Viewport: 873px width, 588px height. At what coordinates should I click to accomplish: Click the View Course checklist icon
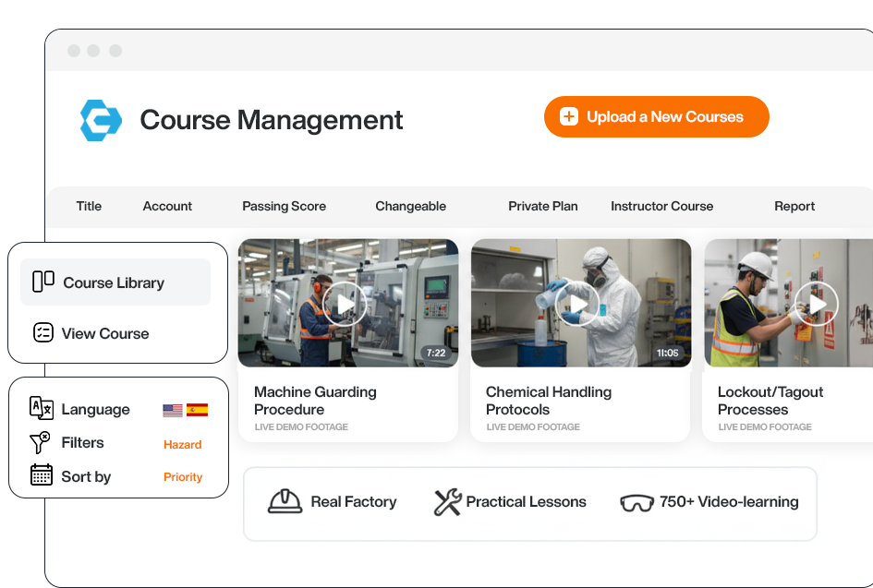coord(43,333)
